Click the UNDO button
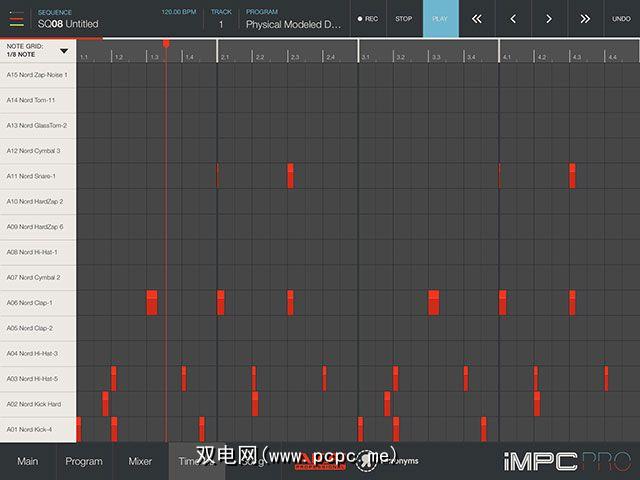The height and width of the screenshot is (480, 640). coord(620,19)
